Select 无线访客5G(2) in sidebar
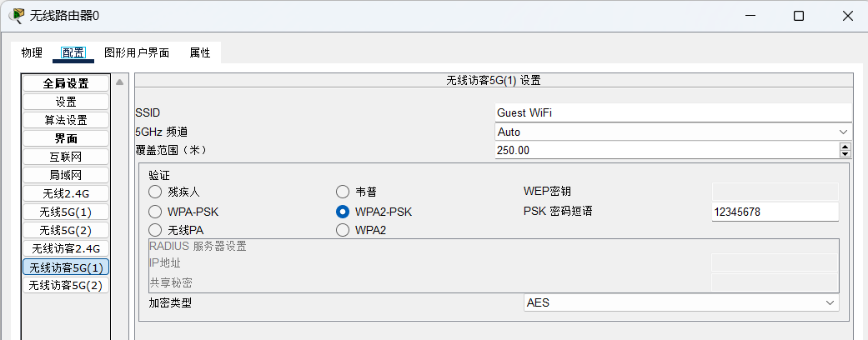 66,286
